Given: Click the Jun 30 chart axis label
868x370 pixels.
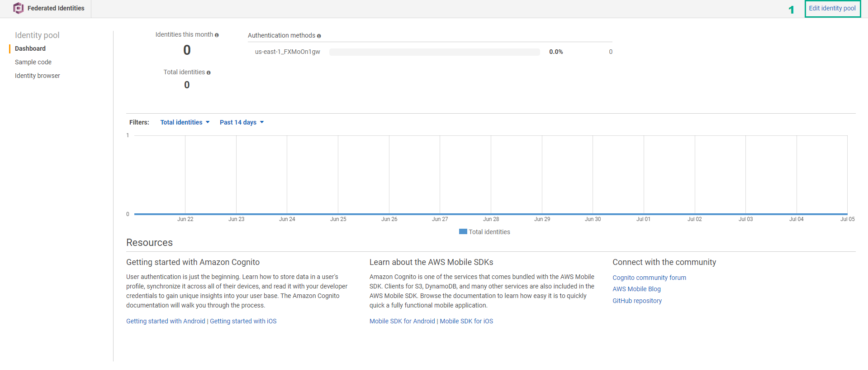Looking at the screenshot, I should (x=593, y=219).
